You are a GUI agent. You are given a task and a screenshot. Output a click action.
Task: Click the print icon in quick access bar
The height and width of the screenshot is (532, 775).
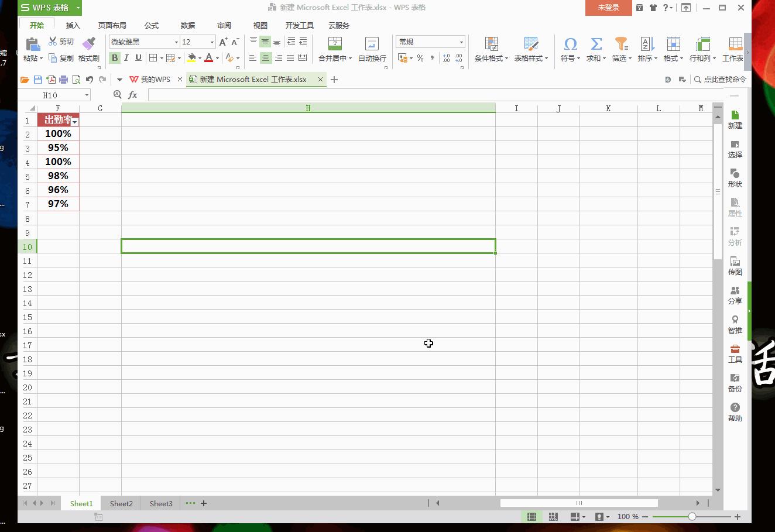click(64, 80)
